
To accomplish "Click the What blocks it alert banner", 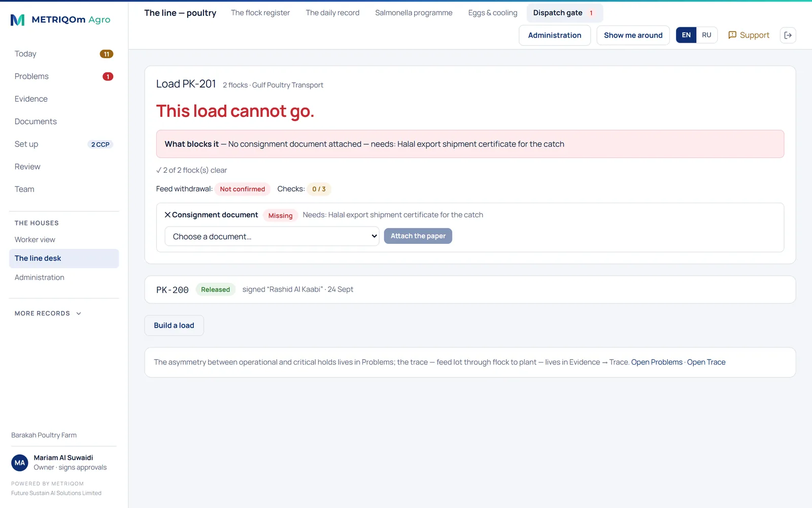I will pyautogui.click(x=470, y=144).
